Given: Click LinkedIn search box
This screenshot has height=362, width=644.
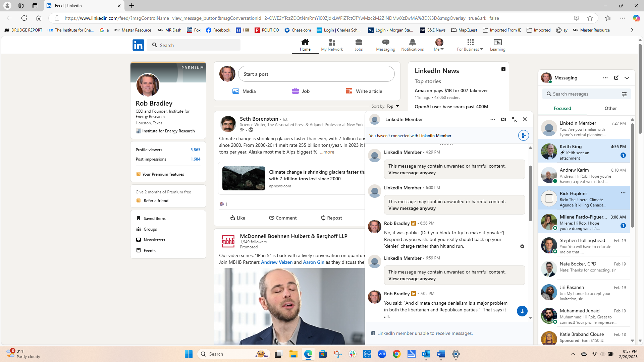Looking at the screenshot, I should point(194,45).
